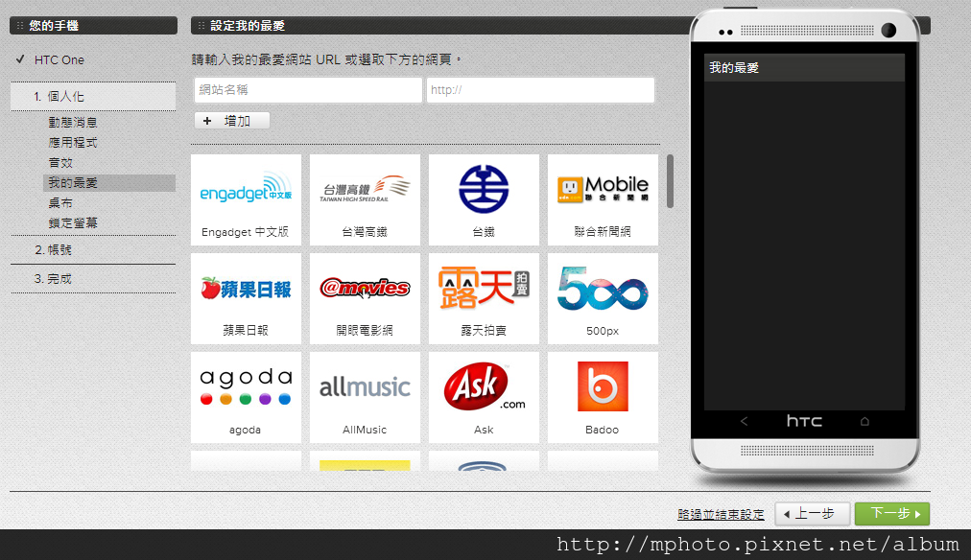Open 桌布 in the sidebar
Screen dimensions: 971x560
click(60, 203)
